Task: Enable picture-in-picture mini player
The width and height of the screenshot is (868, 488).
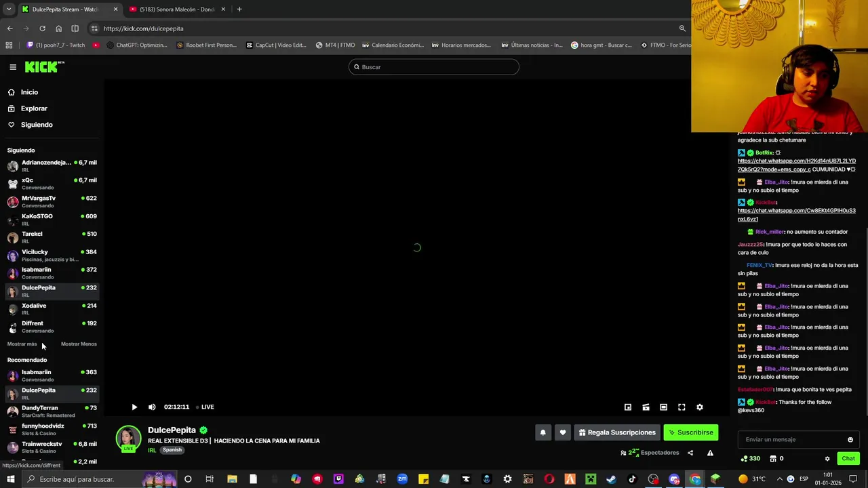Action: [628, 407]
